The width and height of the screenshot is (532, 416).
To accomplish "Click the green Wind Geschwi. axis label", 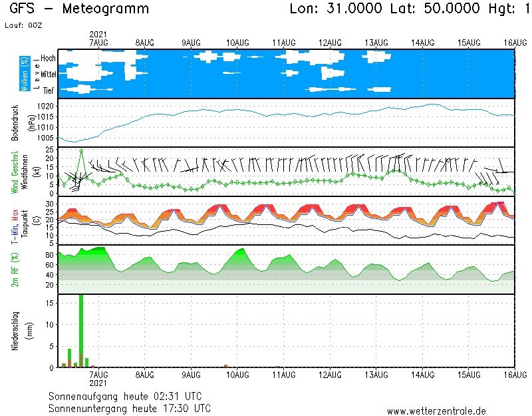I will (15, 172).
